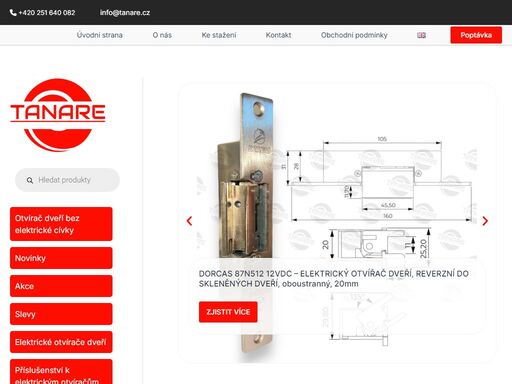Image resolution: width=512 pixels, height=384 pixels.
Task: Email info@tanare.cz link
Action: click(125, 13)
